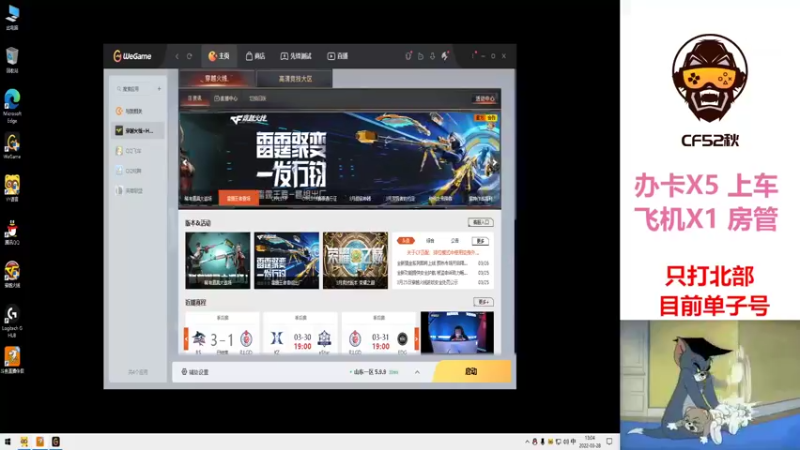Open the 直播中心 sub-tab
Screen dimensions: 800x450
(x=227, y=98)
